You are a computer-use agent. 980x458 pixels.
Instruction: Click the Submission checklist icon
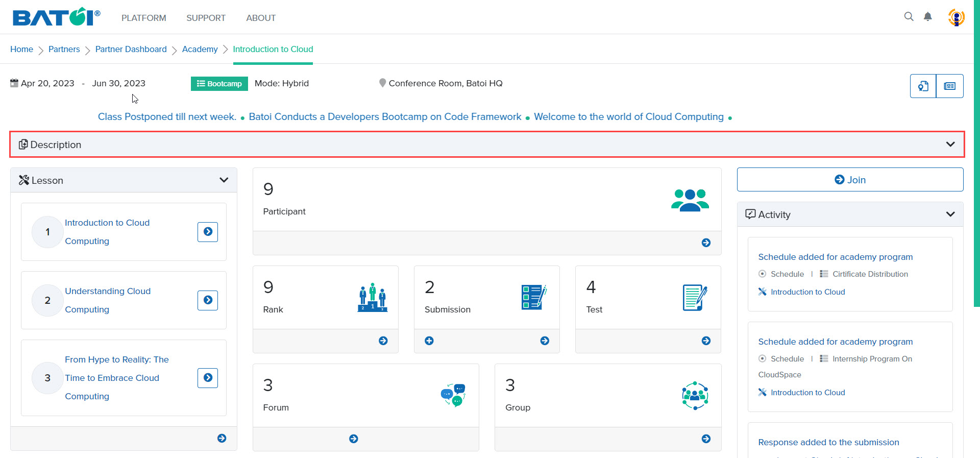pos(534,297)
